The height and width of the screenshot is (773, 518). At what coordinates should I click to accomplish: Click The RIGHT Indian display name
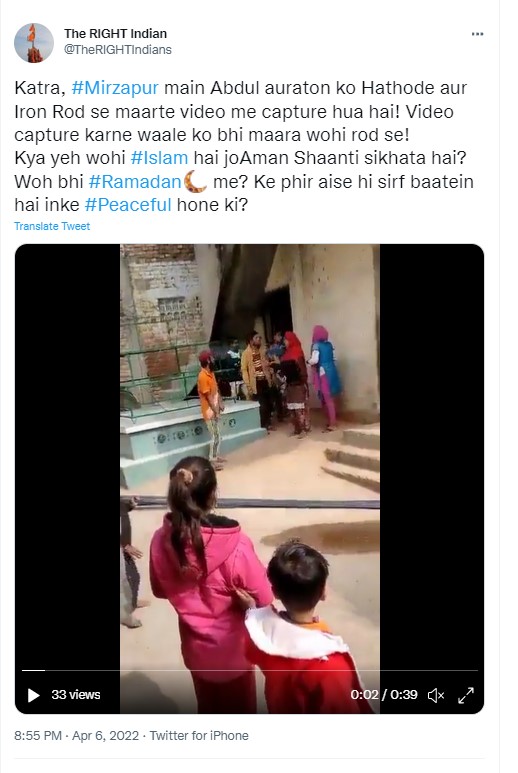115,34
